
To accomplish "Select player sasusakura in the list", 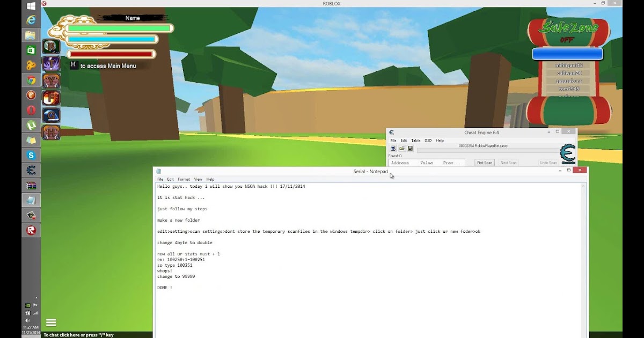I will point(568,81).
